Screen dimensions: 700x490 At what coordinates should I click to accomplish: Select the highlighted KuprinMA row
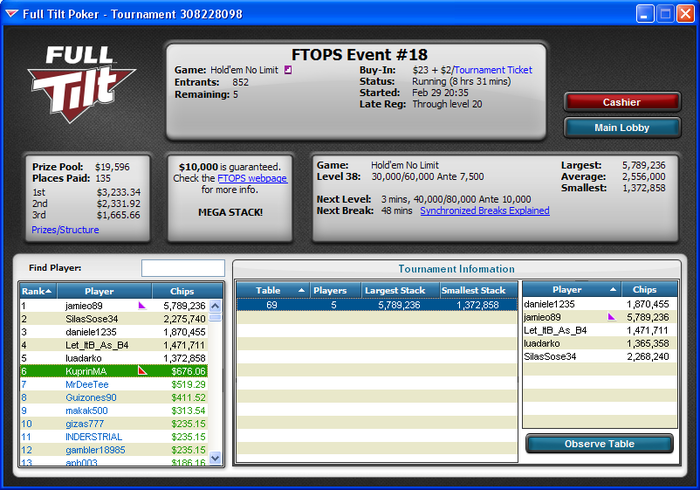pos(114,371)
